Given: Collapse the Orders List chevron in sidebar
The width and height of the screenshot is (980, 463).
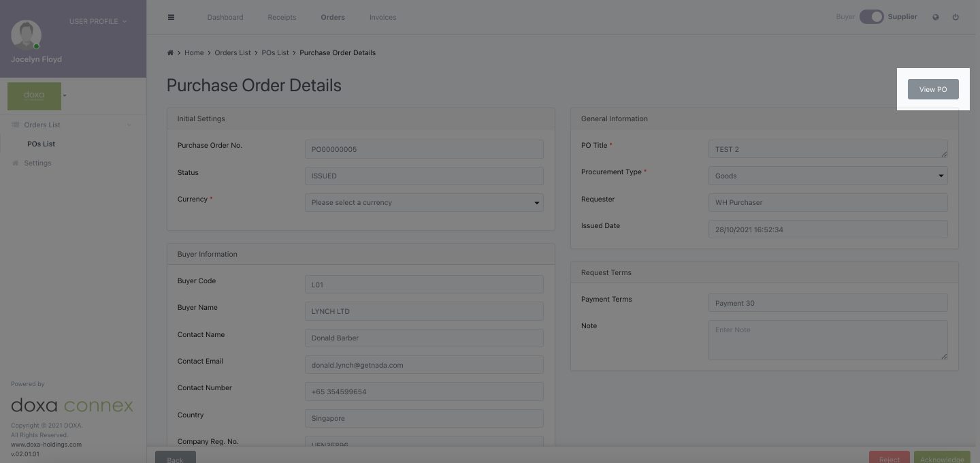Looking at the screenshot, I should click(x=129, y=125).
